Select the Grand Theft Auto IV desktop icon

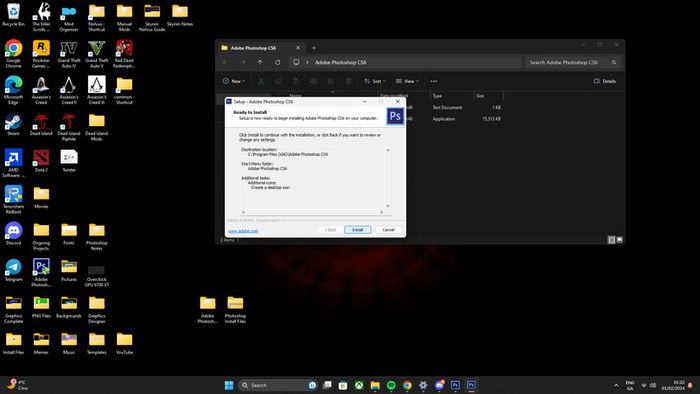pyautogui.click(x=69, y=54)
